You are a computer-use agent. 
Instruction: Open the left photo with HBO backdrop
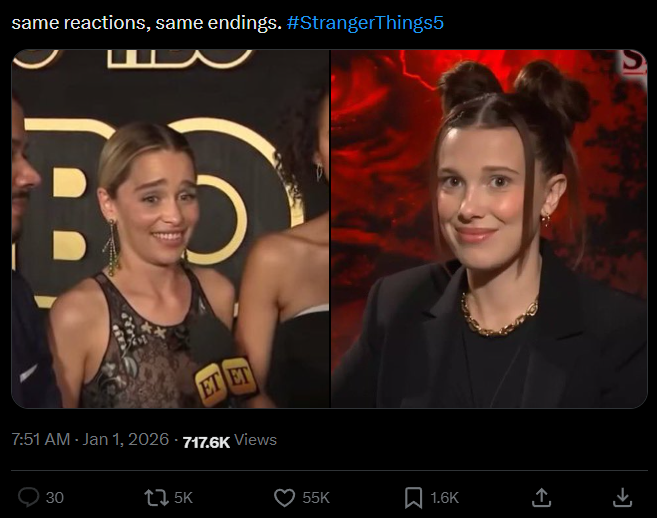point(171,229)
